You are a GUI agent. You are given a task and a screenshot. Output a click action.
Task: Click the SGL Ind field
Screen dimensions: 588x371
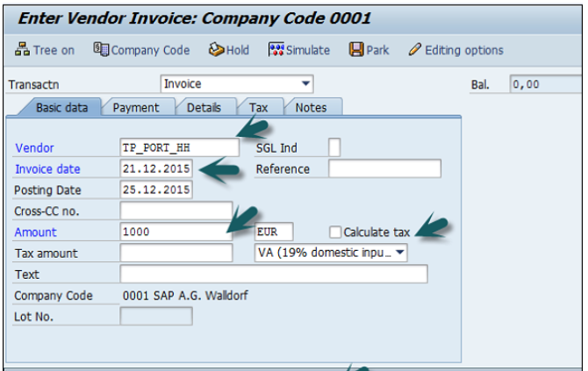pyautogui.click(x=334, y=147)
